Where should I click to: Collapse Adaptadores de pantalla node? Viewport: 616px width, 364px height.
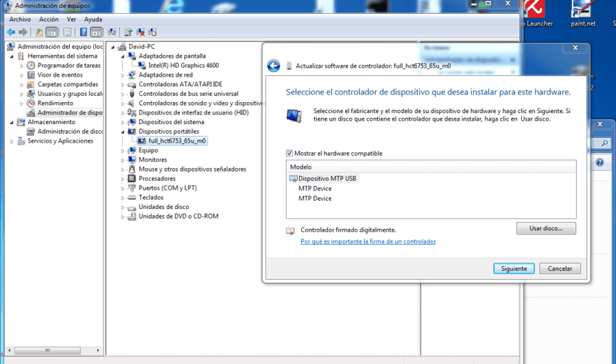click(123, 56)
